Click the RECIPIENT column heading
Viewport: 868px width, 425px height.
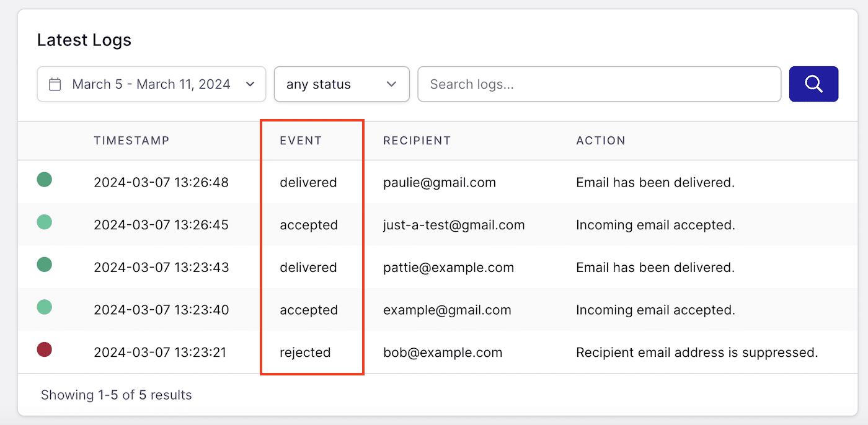coord(417,141)
